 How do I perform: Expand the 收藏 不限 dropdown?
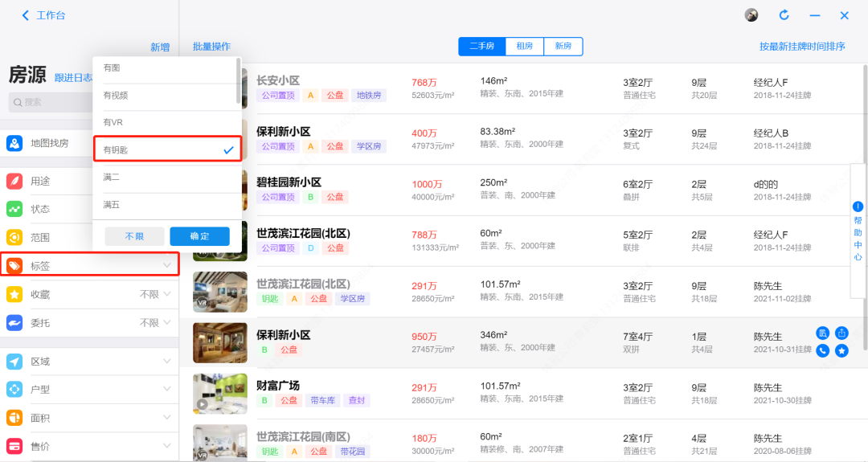tap(156, 294)
